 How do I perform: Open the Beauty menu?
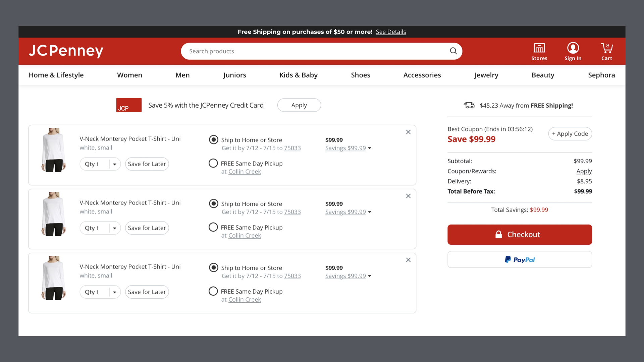pyautogui.click(x=543, y=75)
